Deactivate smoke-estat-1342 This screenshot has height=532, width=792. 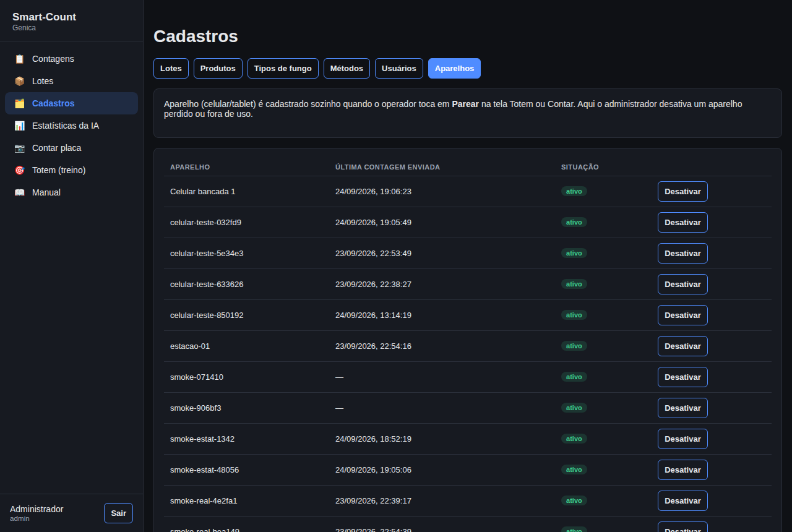682,439
